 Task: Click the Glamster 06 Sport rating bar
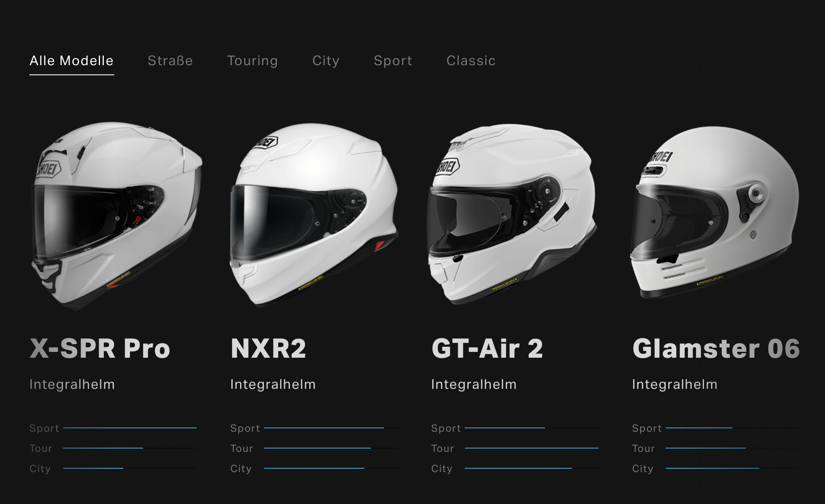tap(733, 428)
